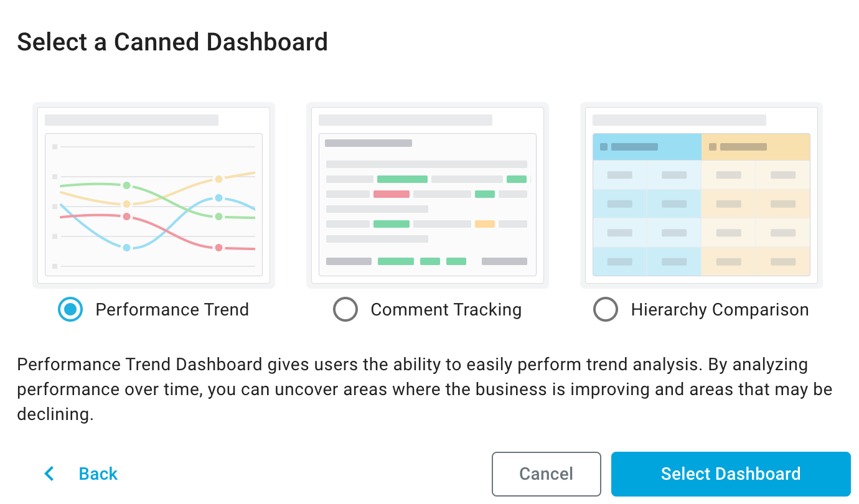
Task: Click the "Comment Tracking" label text
Action: click(446, 309)
